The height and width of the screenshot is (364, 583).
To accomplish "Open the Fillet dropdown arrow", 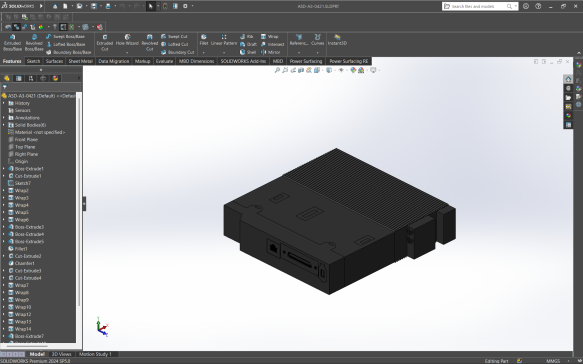I will pos(204,53).
